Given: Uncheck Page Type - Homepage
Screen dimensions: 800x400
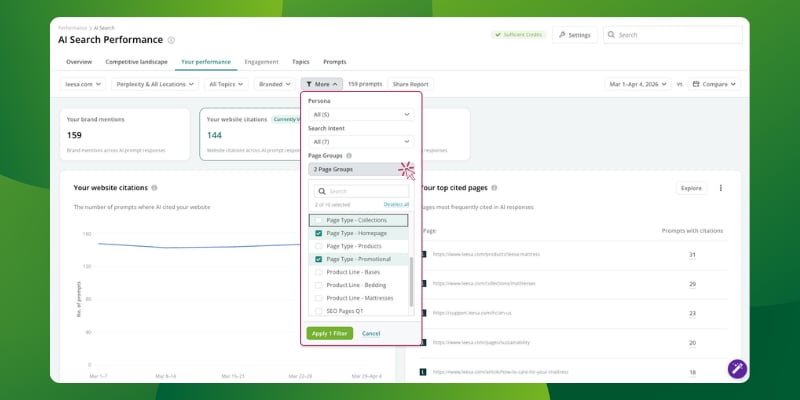Looking at the screenshot, I should coord(319,233).
